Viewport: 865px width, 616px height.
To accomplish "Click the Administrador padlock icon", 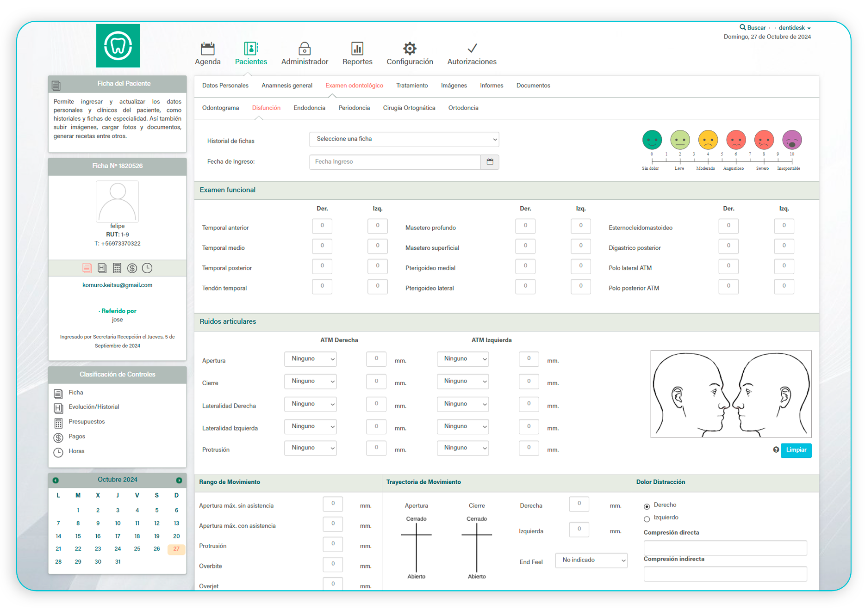I will coord(304,49).
